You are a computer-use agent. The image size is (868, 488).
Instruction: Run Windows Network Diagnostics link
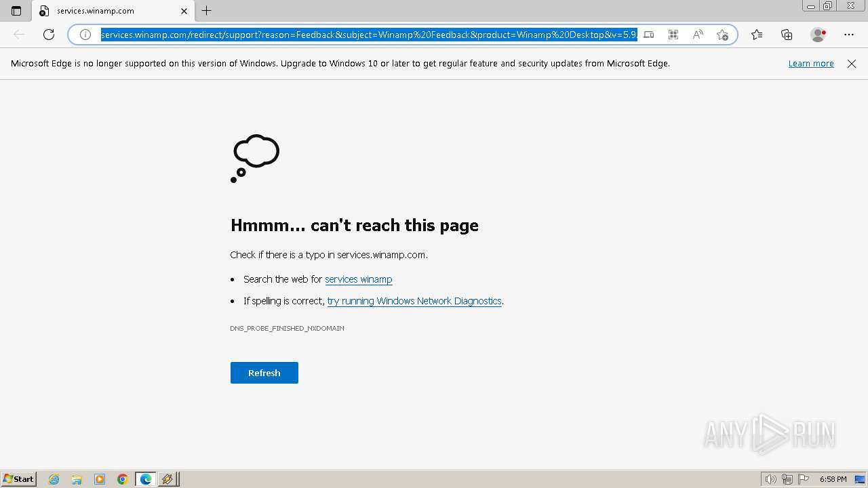tap(414, 301)
